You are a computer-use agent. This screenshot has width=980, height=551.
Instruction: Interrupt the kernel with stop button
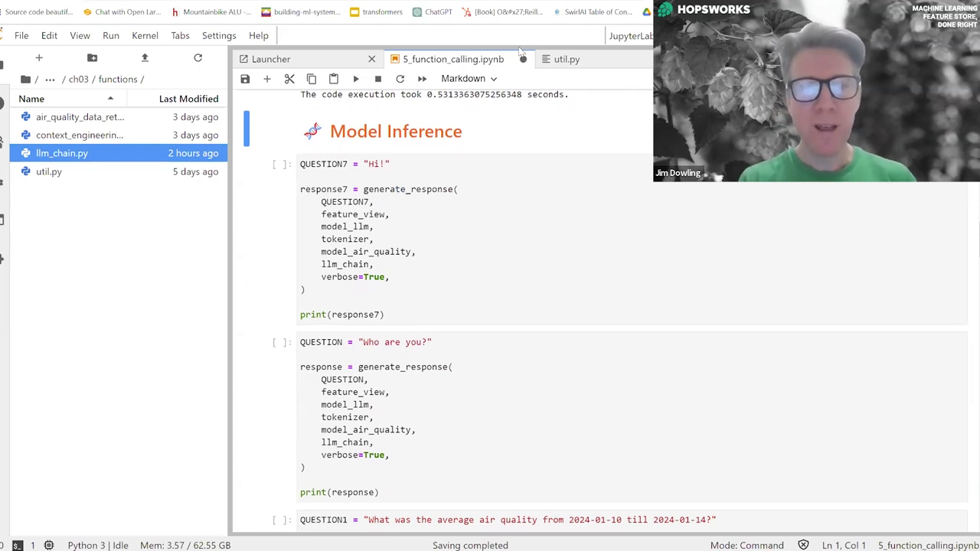click(378, 79)
